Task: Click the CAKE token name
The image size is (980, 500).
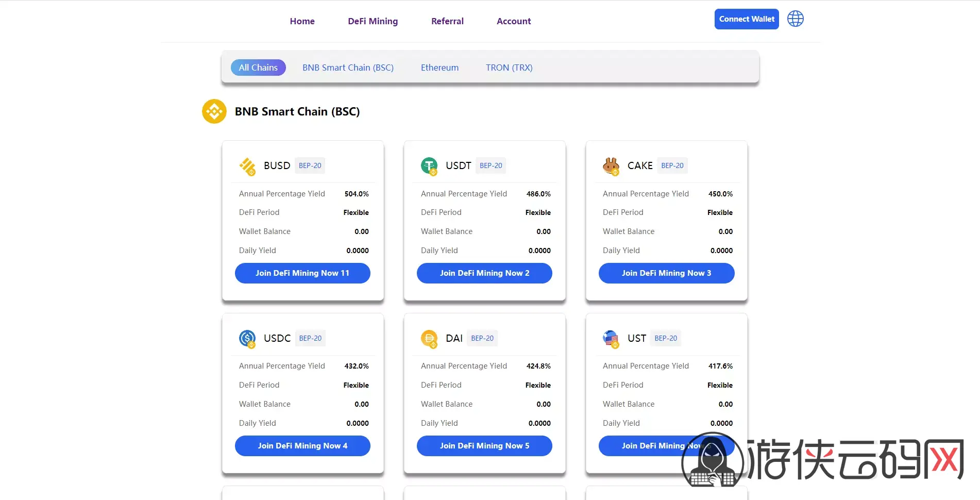Action: (640, 165)
